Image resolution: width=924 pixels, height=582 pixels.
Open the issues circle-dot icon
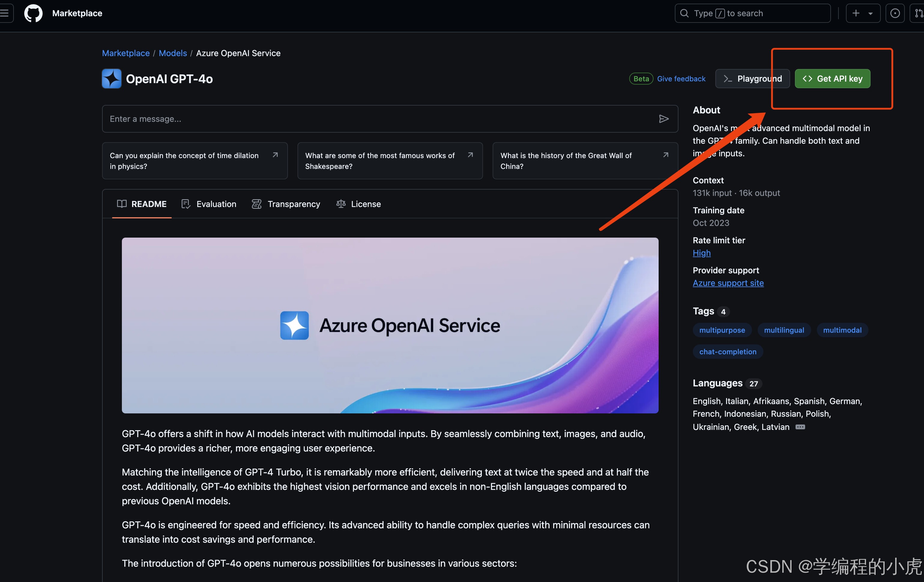click(895, 13)
